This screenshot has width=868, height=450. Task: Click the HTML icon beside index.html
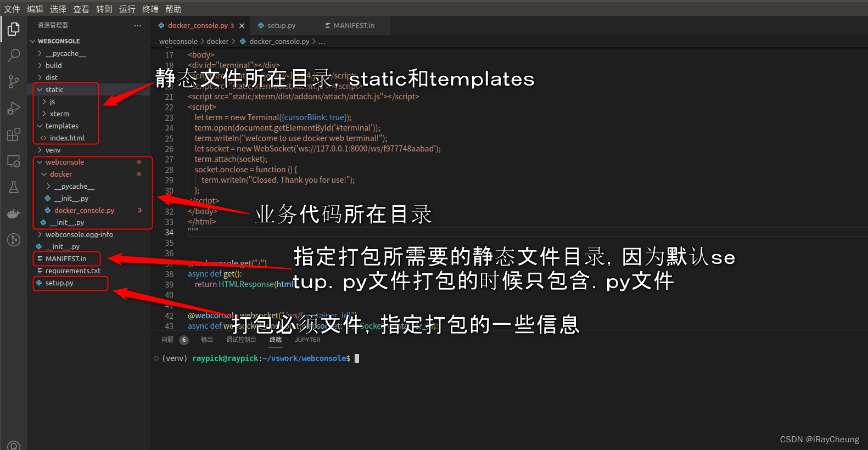click(x=43, y=138)
